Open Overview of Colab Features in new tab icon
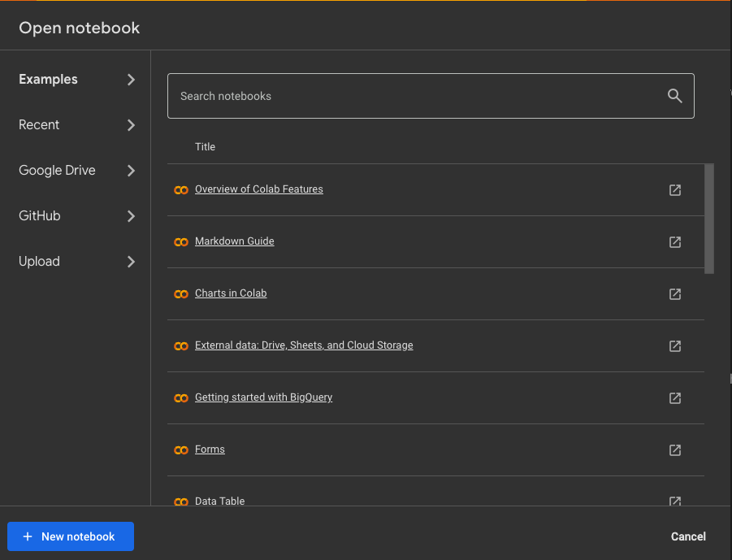The height and width of the screenshot is (560, 732). tap(675, 190)
